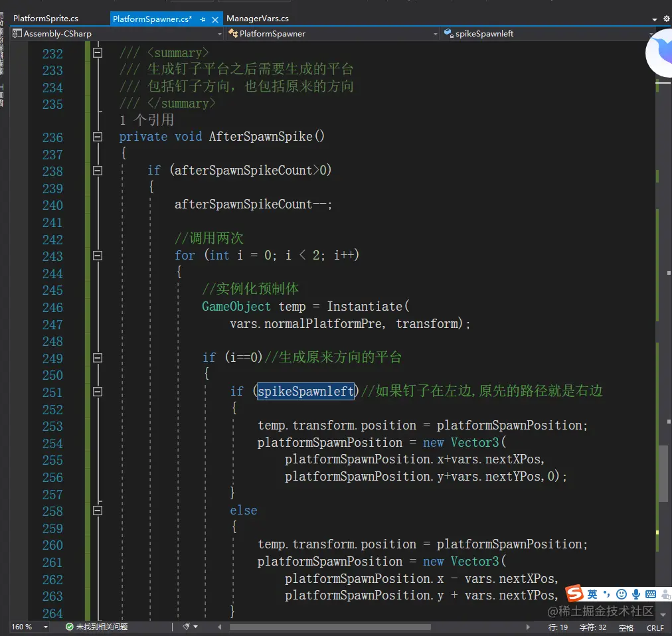
Task: Click afterSpawnSpikeCount-- on line 240
Action: tap(251, 204)
